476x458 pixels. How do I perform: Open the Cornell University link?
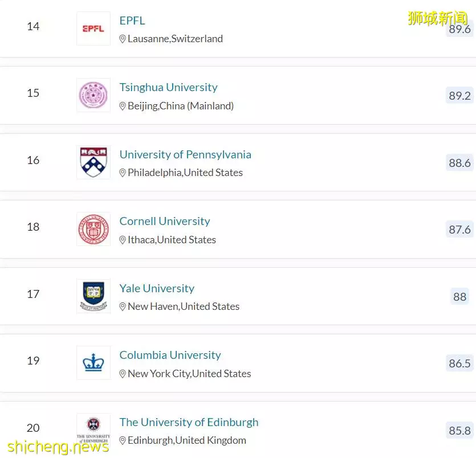pyautogui.click(x=165, y=221)
